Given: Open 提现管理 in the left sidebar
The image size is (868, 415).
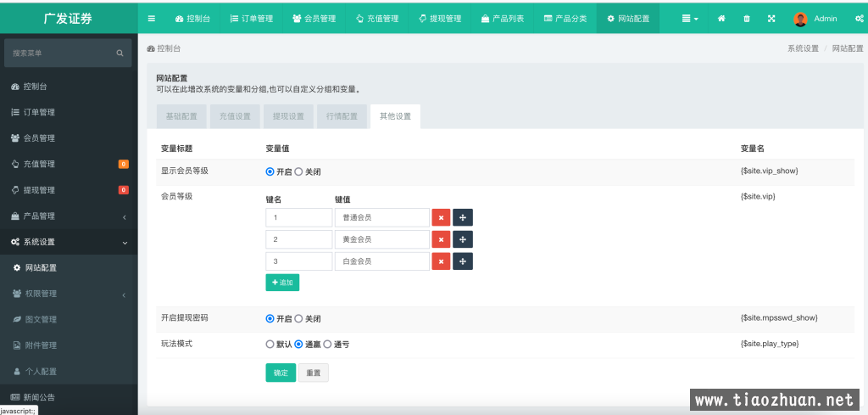Looking at the screenshot, I should pos(69,190).
